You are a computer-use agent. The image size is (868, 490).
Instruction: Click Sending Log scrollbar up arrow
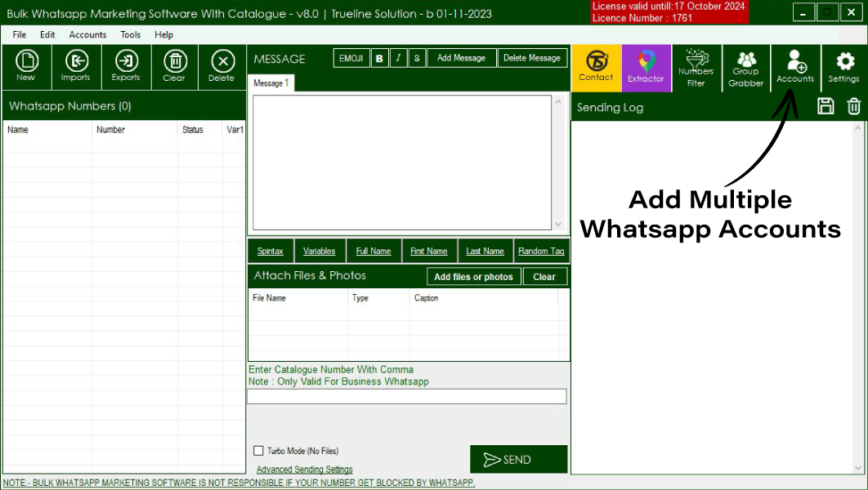click(x=858, y=127)
